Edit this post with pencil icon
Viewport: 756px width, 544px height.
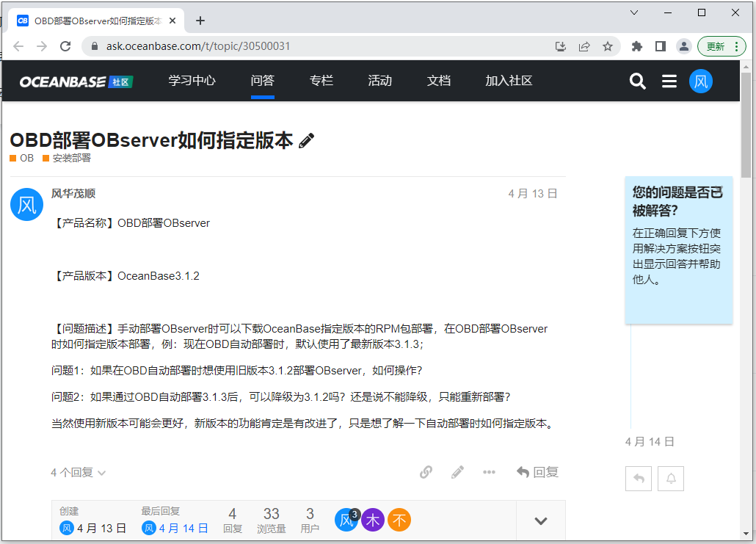[x=457, y=472]
